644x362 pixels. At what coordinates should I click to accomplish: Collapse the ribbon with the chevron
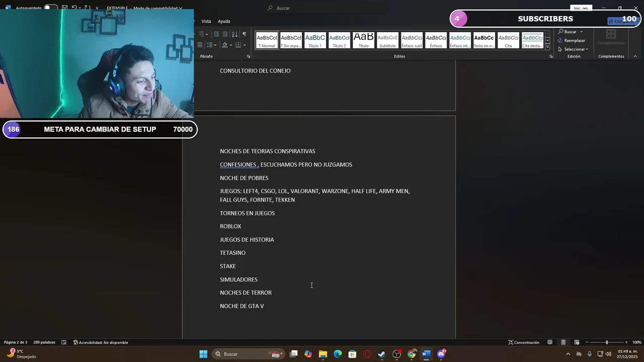635,56
